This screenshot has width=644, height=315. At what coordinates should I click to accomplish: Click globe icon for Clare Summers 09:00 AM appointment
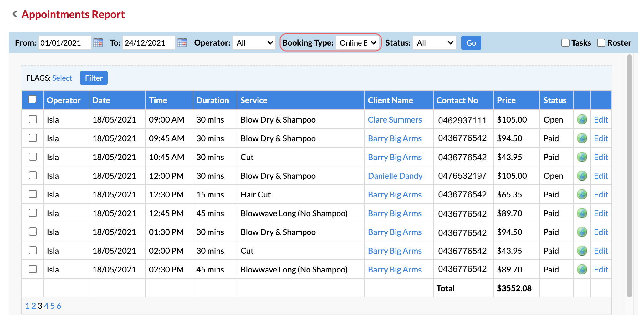(x=582, y=119)
